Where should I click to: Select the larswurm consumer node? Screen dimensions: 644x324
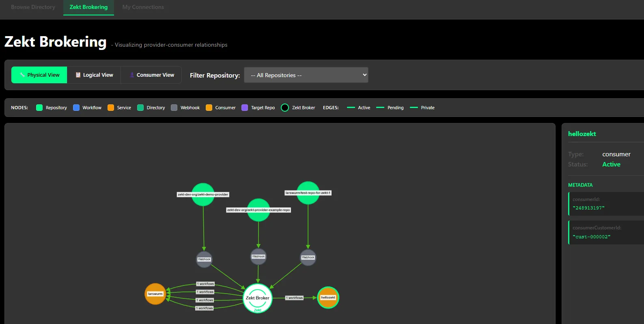(155, 294)
